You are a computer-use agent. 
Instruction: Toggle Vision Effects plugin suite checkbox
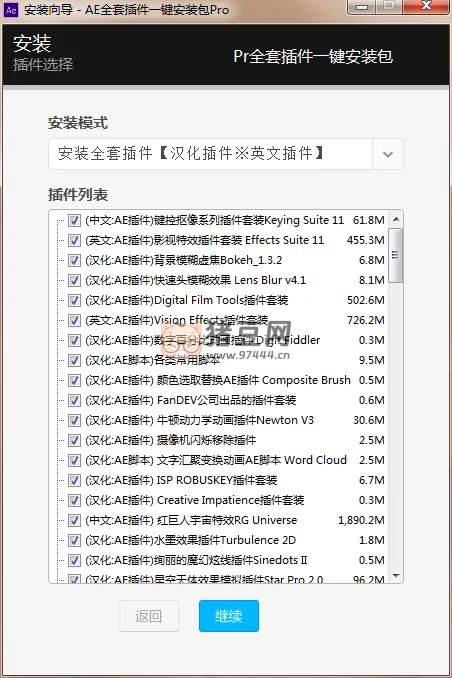(x=74, y=320)
